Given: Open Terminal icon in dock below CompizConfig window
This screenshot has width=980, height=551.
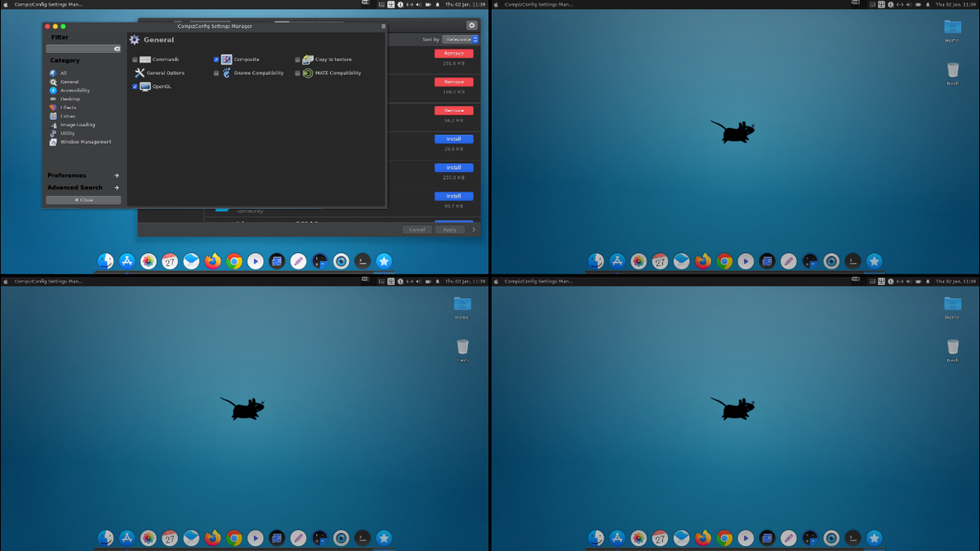Looking at the screenshot, I should [363, 261].
